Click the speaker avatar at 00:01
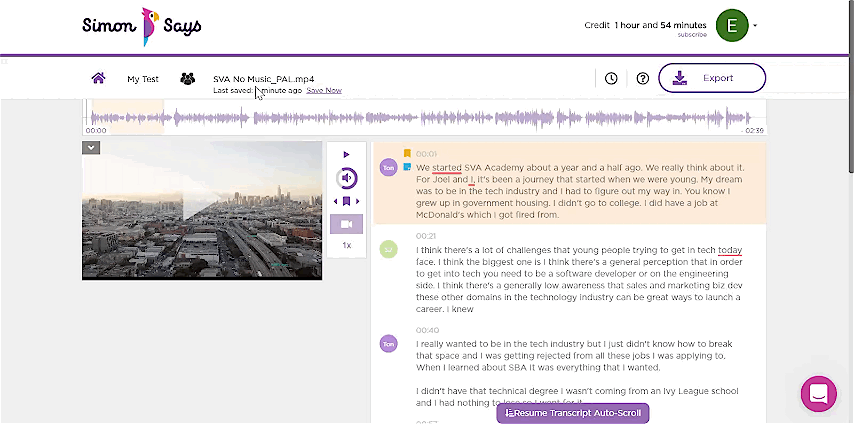 (388, 168)
